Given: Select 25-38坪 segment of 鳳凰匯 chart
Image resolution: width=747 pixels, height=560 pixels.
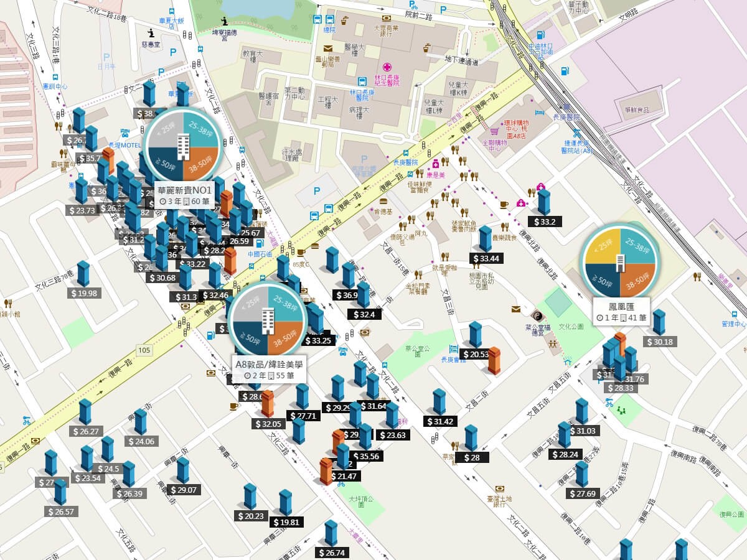Looking at the screenshot, I should pyautogui.click(x=637, y=246).
